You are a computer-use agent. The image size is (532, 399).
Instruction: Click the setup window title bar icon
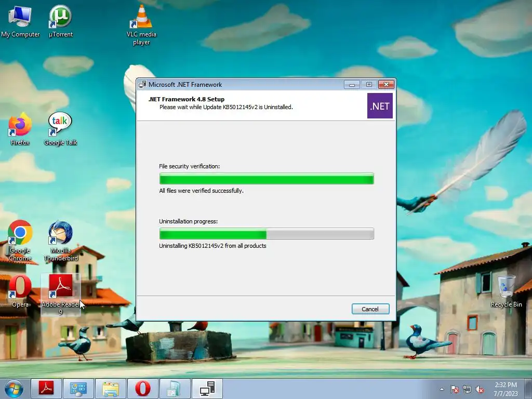(x=142, y=85)
